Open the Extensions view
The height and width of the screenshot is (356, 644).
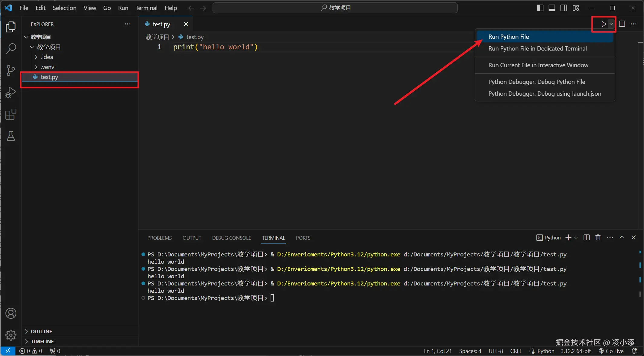coord(11,114)
